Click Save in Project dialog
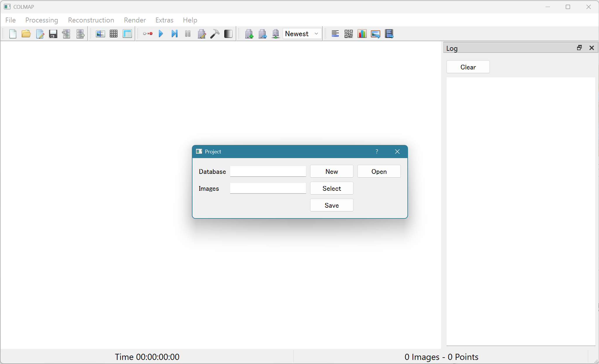Viewport: 599px width, 364px height. pos(331,205)
